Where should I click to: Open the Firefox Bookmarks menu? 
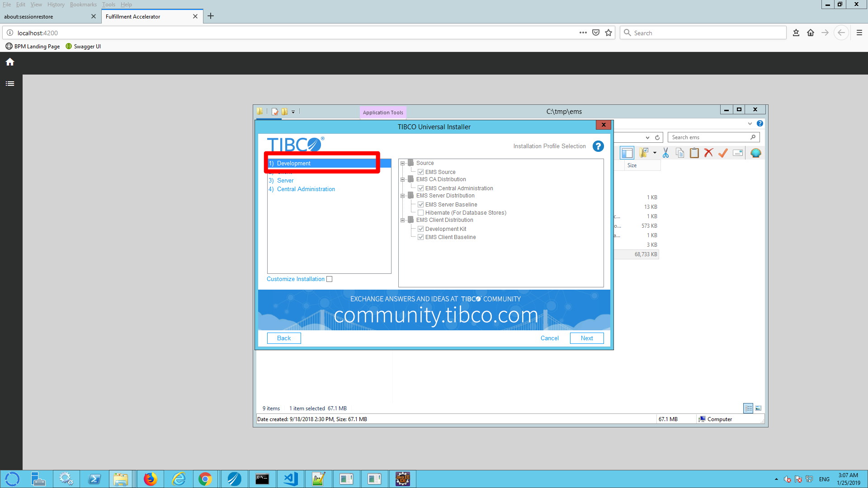coord(83,5)
